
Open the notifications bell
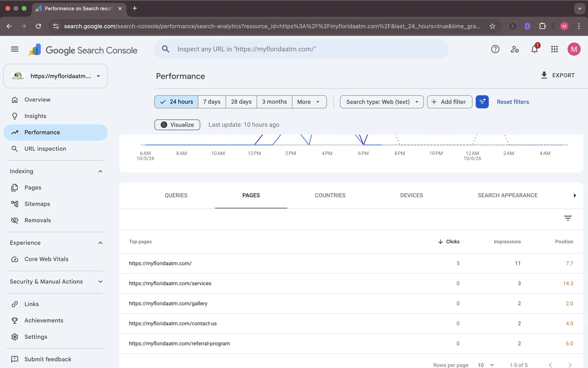point(535,49)
